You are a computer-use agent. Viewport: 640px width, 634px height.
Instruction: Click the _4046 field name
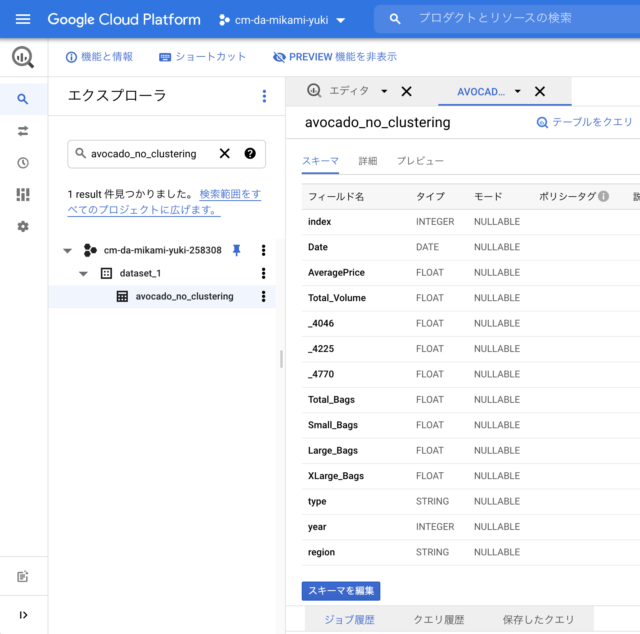(321, 323)
